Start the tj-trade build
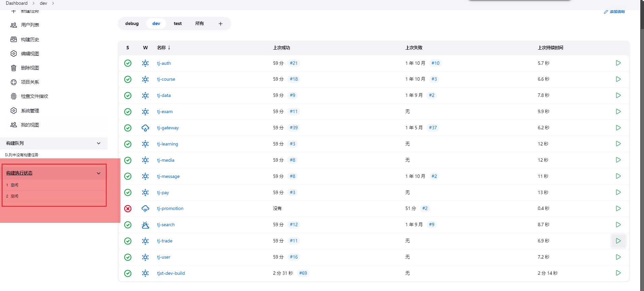This screenshot has height=291, width=644. click(x=618, y=241)
